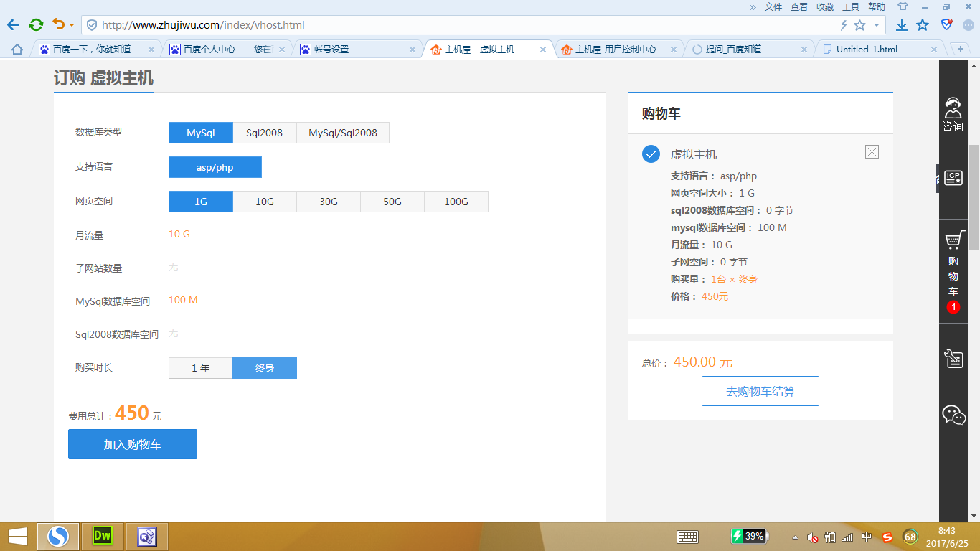Select 100G web space

pyautogui.click(x=456, y=202)
